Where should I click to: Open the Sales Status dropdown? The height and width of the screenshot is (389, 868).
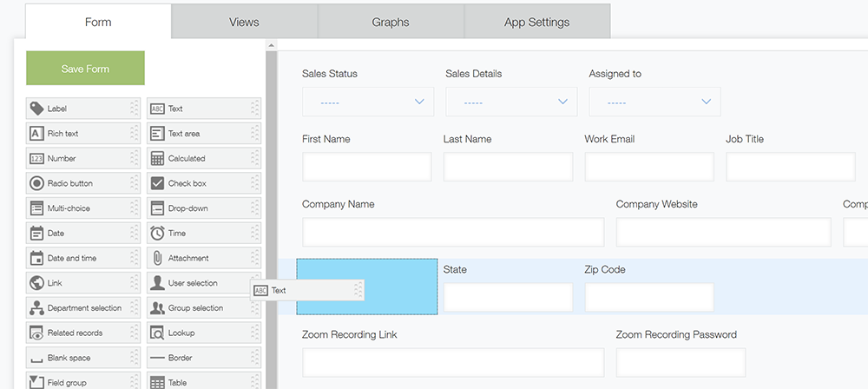point(367,102)
